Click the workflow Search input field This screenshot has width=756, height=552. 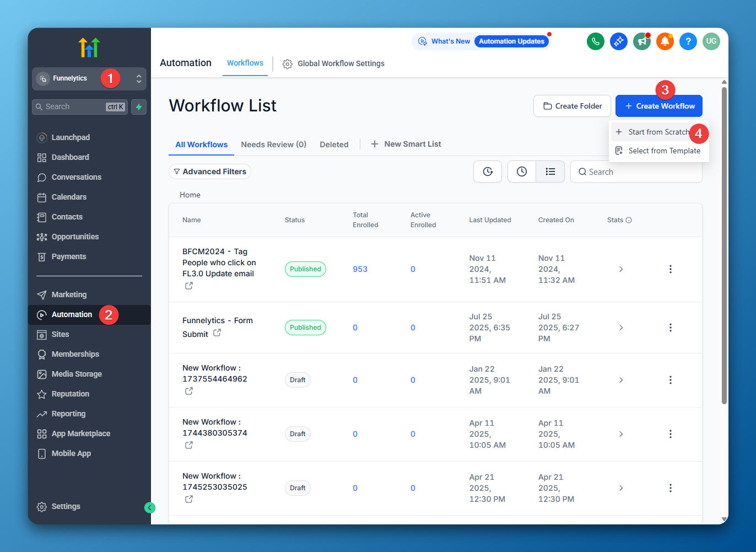636,172
